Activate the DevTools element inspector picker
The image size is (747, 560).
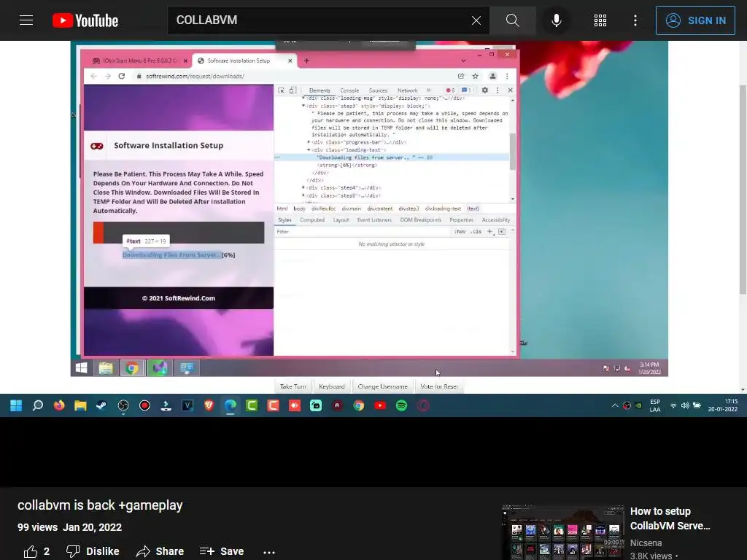pyautogui.click(x=281, y=90)
